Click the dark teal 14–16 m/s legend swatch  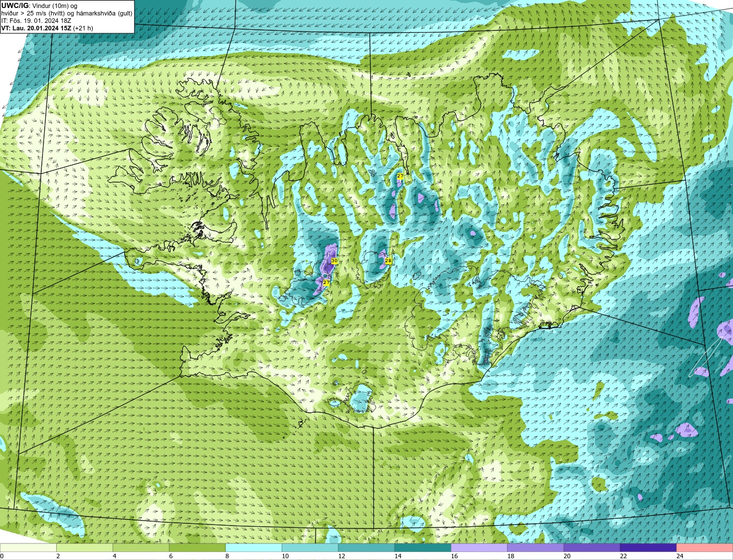click(x=424, y=548)
